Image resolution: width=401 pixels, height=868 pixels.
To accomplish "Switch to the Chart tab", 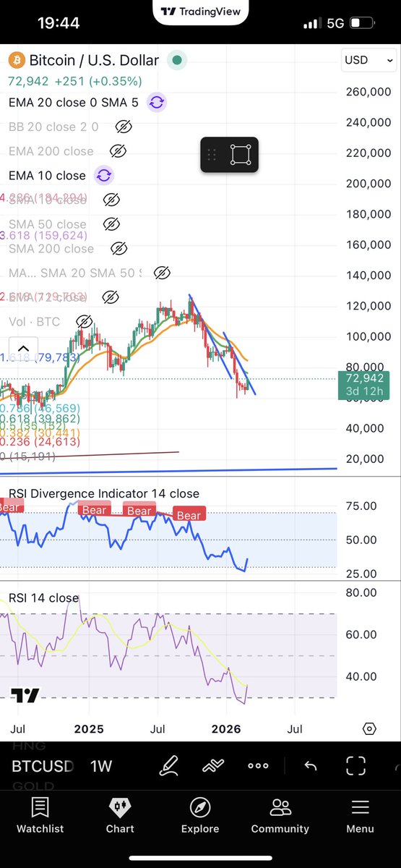I will pos(120,816).
